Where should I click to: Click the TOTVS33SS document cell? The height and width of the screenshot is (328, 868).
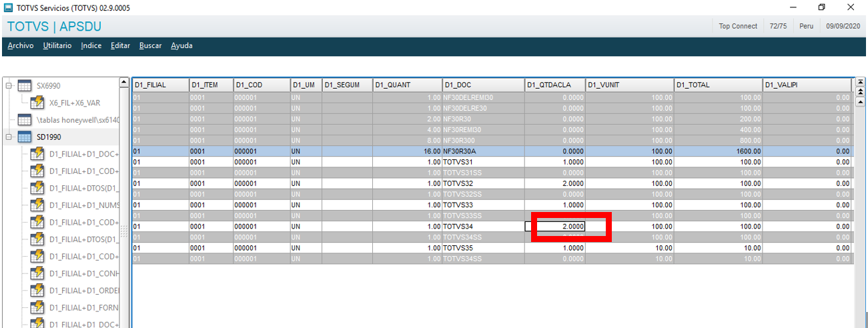[483, 215]
